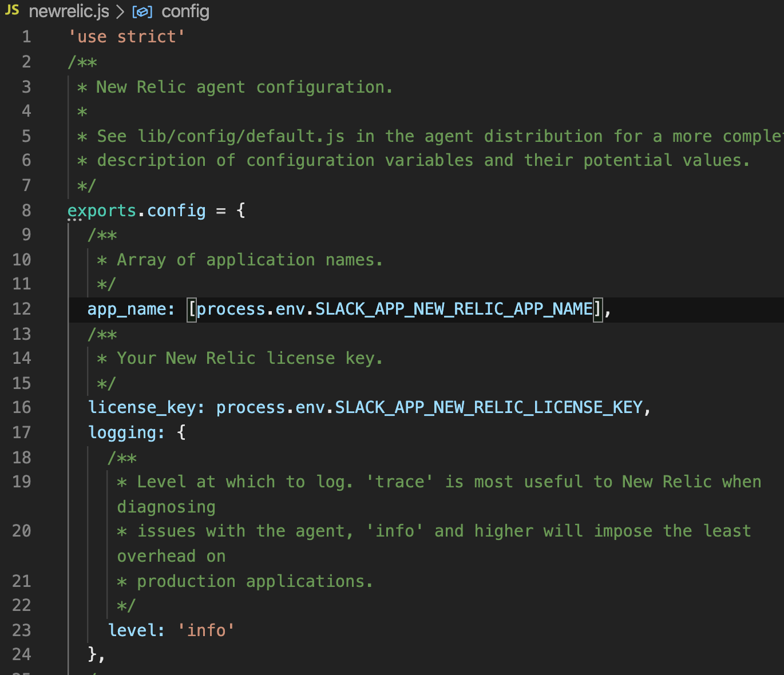784x675 pixels.
Task: Click the license_key property name
Action: [142, 407]
